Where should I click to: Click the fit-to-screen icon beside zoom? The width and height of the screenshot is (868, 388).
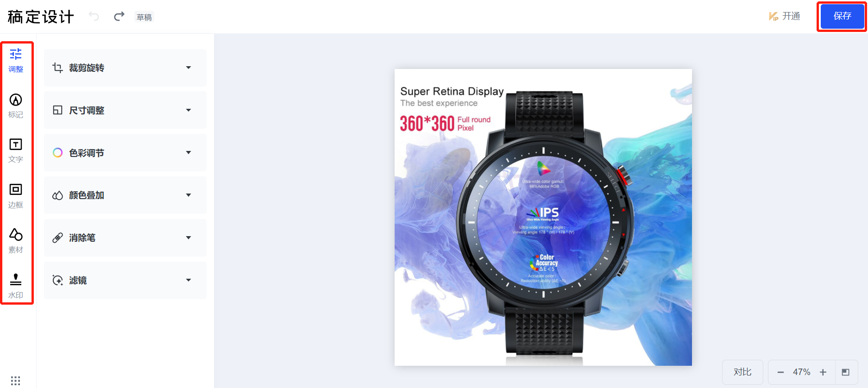click(x=846, y=372)
